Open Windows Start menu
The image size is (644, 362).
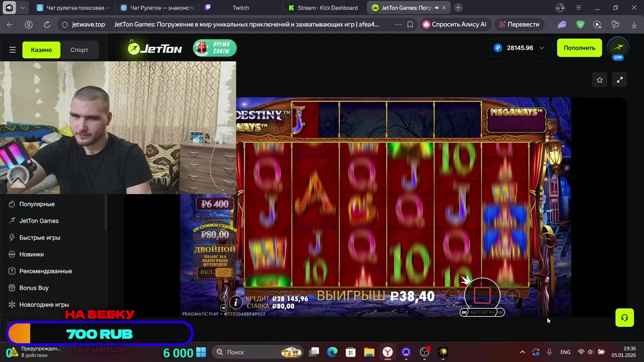point(201,352)
